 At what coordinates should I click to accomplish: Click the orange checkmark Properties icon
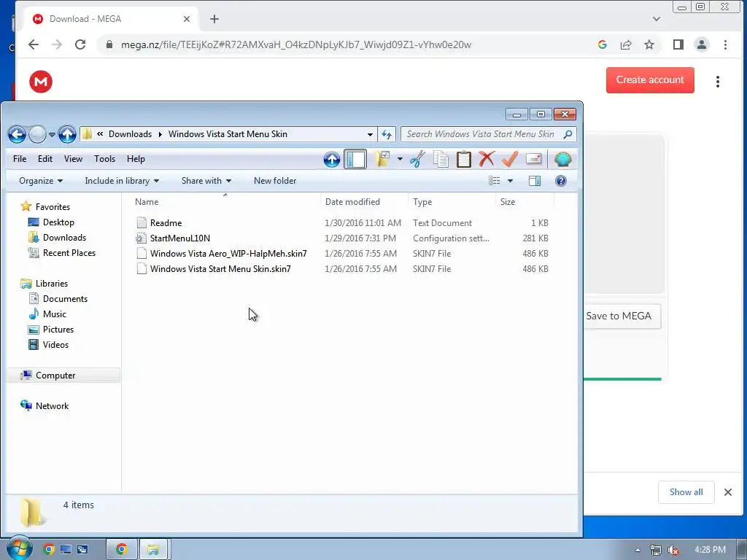click(x=510, y=159)
